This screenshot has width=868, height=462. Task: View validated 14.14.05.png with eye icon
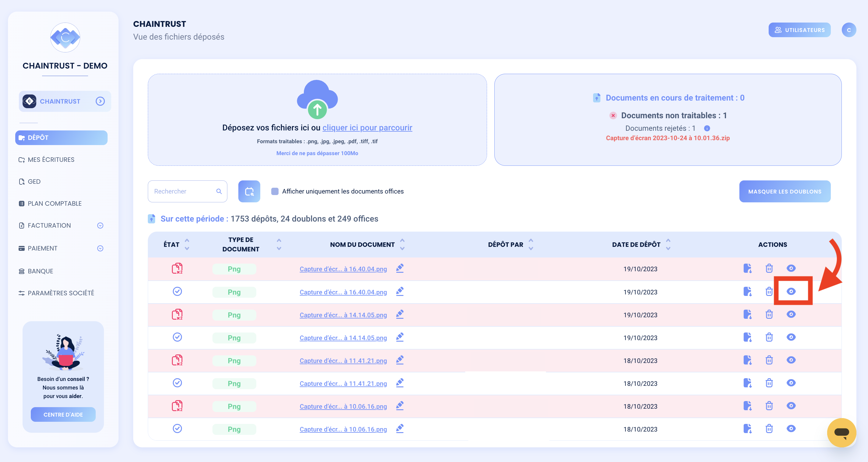pyautogui.click(x=791, y=337)
